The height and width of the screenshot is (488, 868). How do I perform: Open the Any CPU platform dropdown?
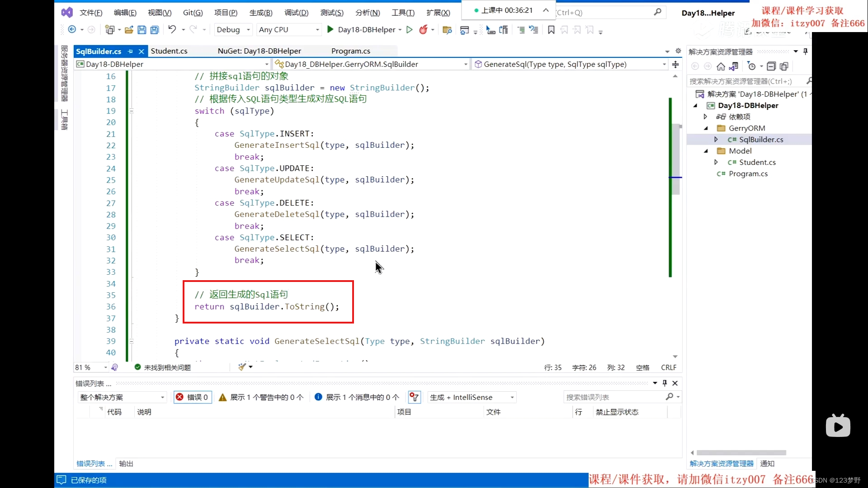click(288, 30)
